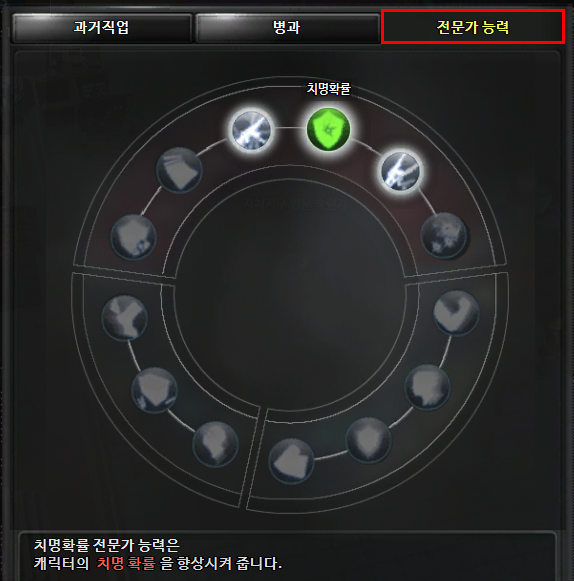Click the heart-shaped locked icon in the bottom-right segment
The image size is (574, 581).
click(x=456, y=313)
